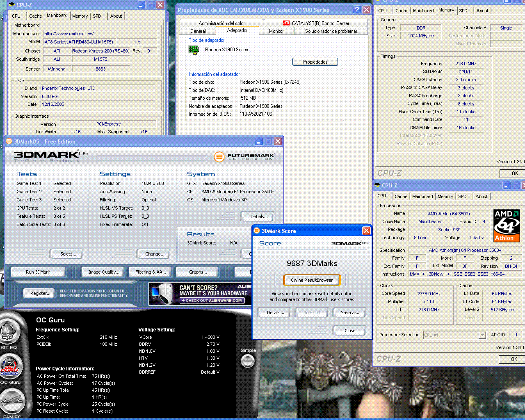Expand the Processor Selection dropdown
This screenshot has height=420, width=525.
point(482,335)
